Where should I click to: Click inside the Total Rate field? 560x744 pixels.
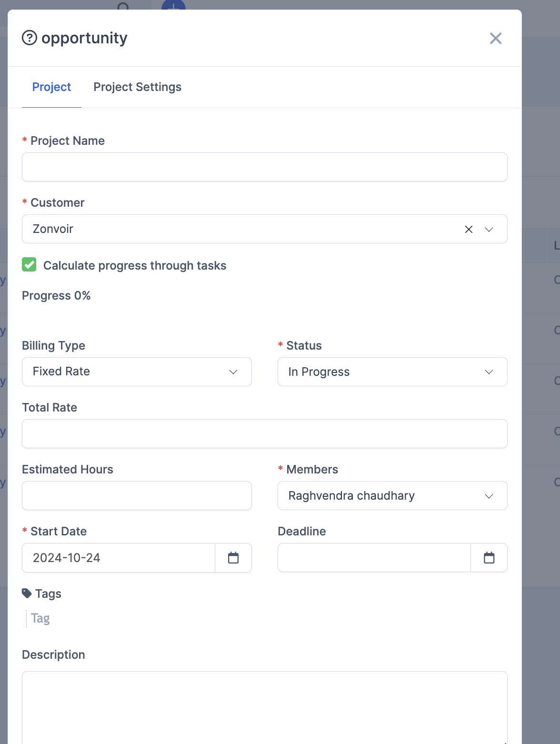tap(265, 433)
